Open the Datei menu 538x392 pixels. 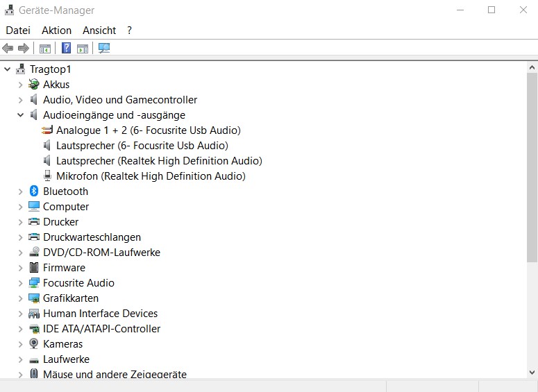click(18, 30)
